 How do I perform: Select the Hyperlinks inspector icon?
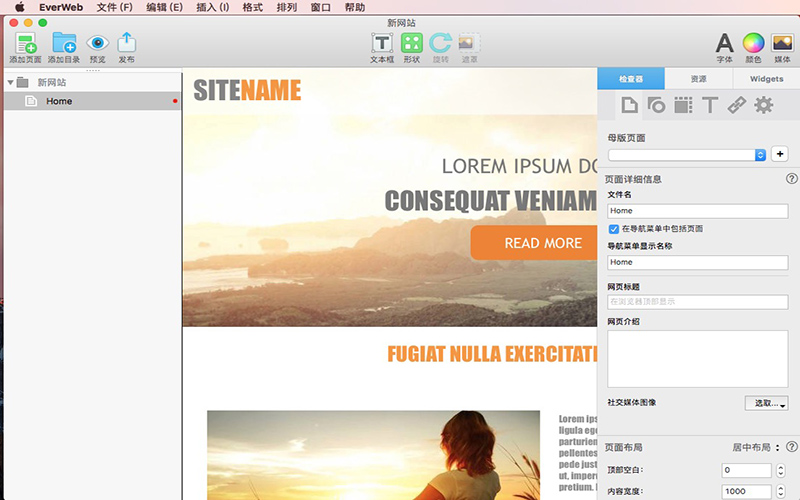coord(737,106)
